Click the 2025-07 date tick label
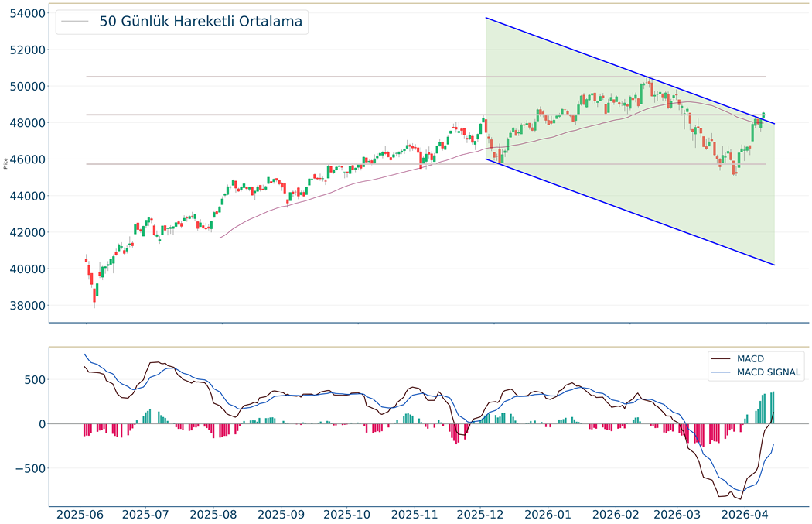Viewport: 812px width, 524px height. [x=147, y=513]
